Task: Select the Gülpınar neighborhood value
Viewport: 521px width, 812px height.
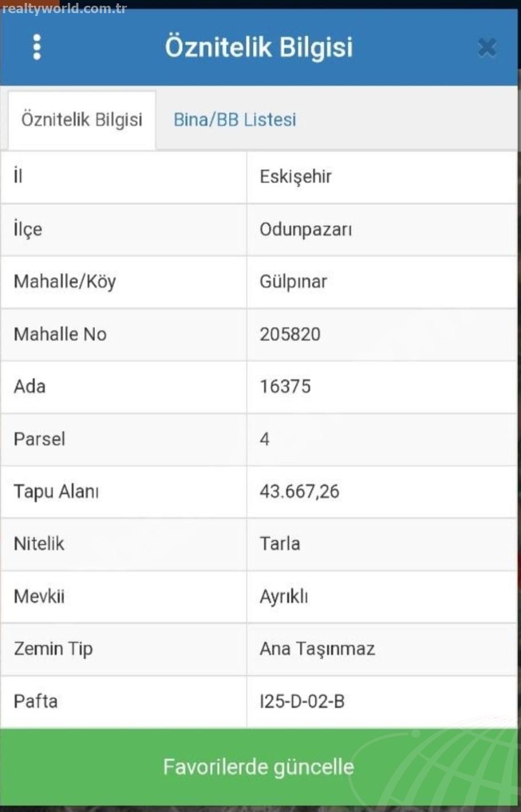Action: 293,282
